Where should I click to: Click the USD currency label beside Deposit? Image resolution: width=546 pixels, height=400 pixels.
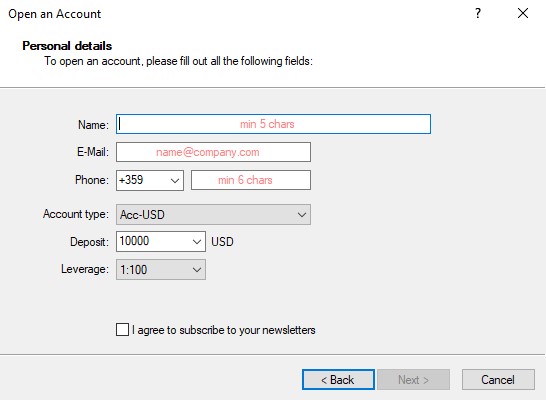(222, 242)
